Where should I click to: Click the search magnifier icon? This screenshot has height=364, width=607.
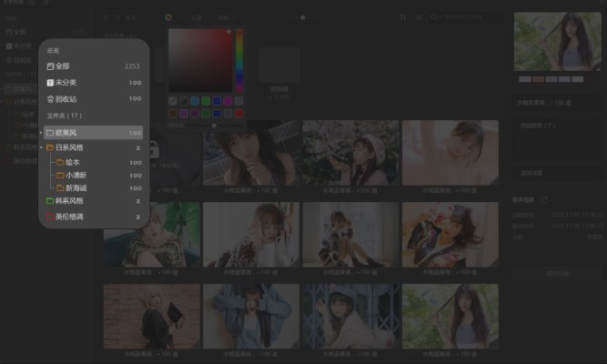click(435, 16)
